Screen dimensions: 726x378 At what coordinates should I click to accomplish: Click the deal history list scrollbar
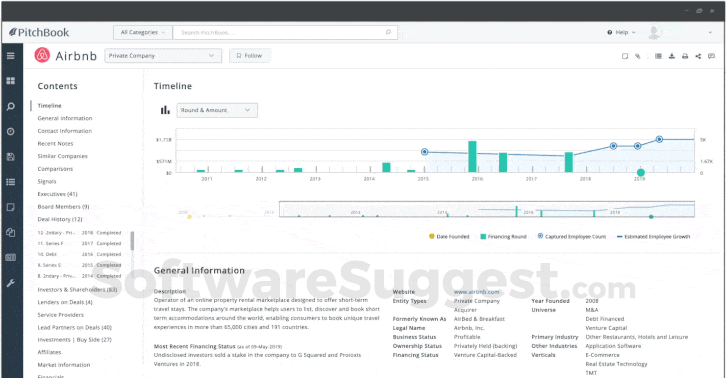click(x=132, y=241)
